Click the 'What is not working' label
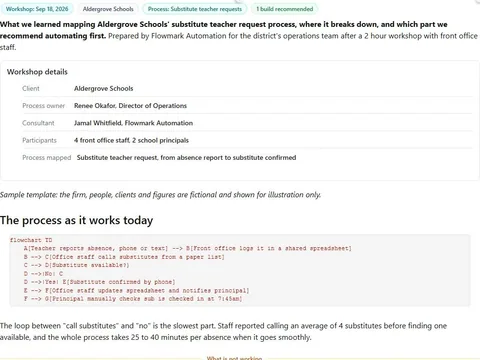480x360 pixels. (x=234, y=358)
